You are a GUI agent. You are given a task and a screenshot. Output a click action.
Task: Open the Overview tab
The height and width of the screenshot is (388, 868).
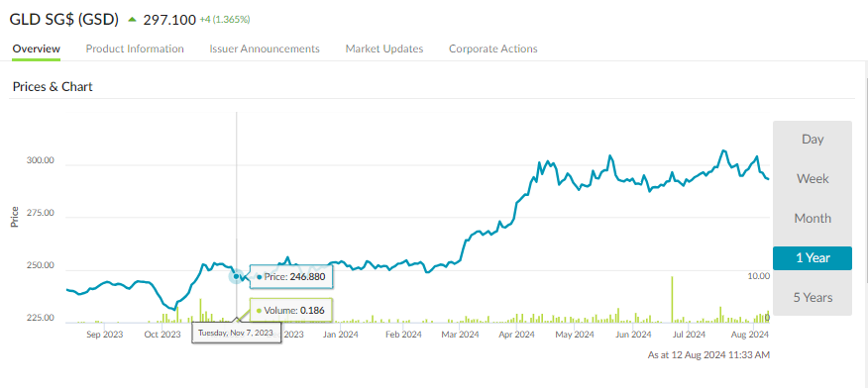point(36,48)
